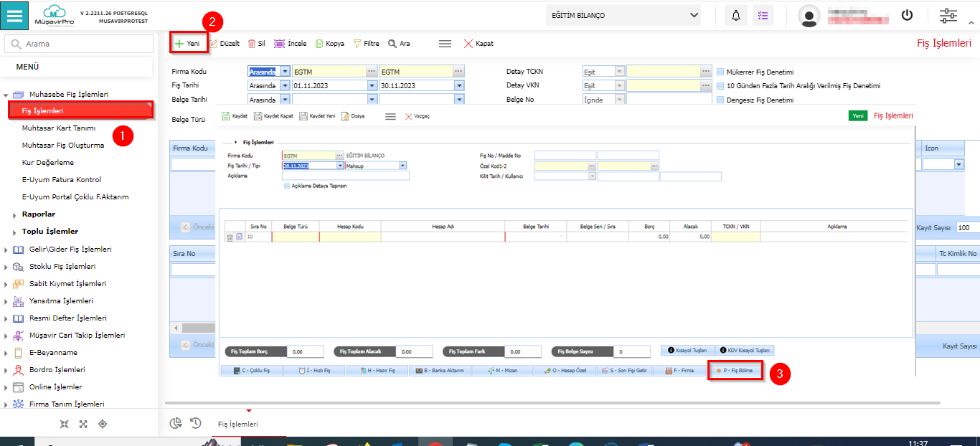980x446 pixels.
Task: Collapse Muhasebe Fiş İşlemleri node
Action: point(6,95)
